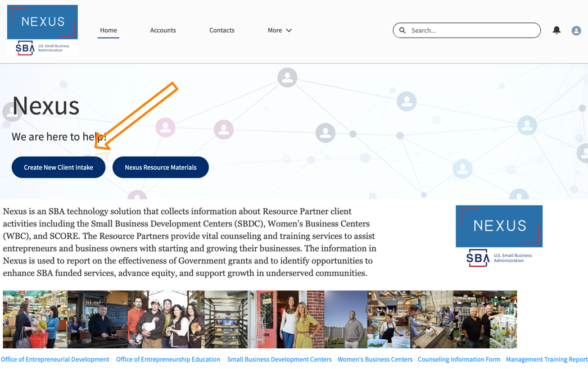Focus the Search input field
This screenshot has height=369, width=588.
(472, 30)
